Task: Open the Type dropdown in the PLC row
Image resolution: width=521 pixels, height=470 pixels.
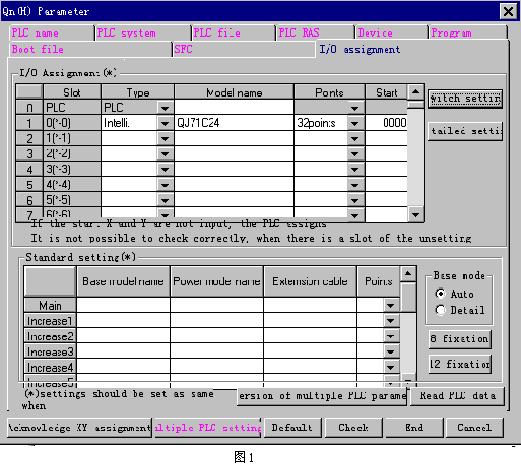Action: 165,108
